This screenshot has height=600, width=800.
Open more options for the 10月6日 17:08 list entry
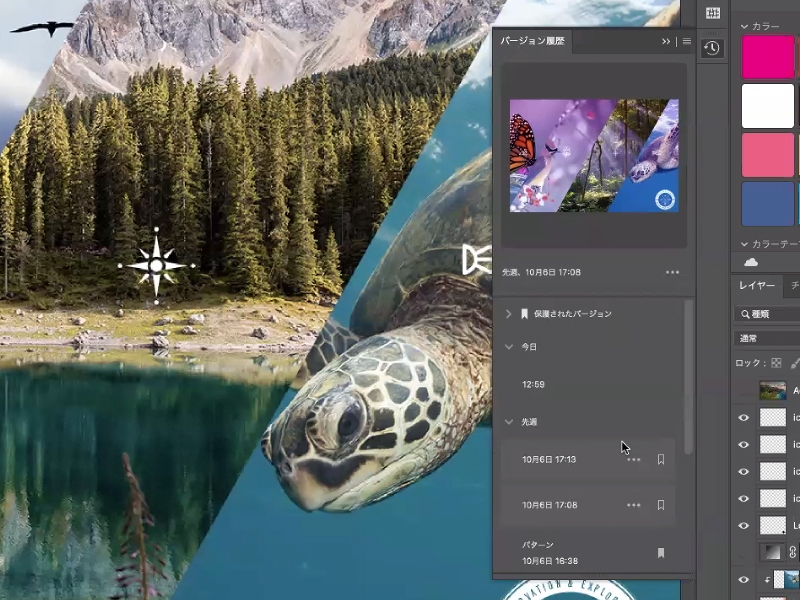click(x=634, y=505)
